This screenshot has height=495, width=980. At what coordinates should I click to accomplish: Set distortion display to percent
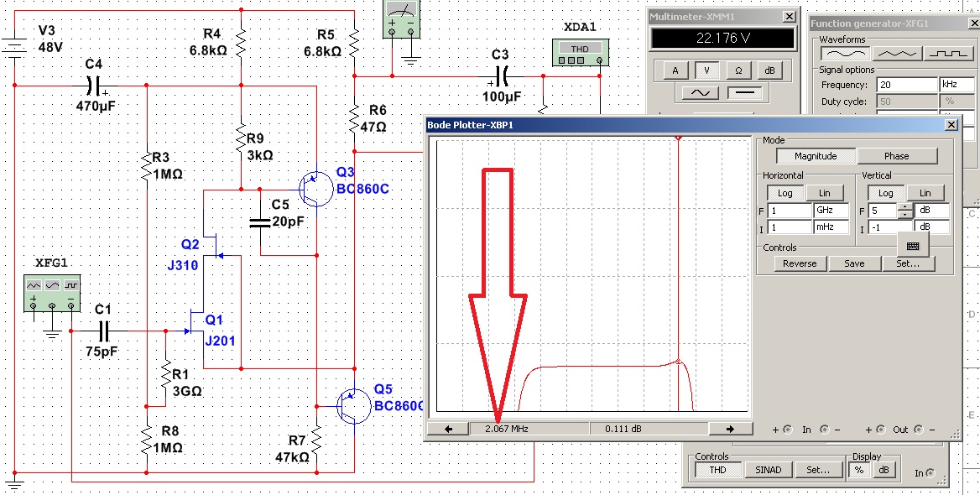(860, 469)
